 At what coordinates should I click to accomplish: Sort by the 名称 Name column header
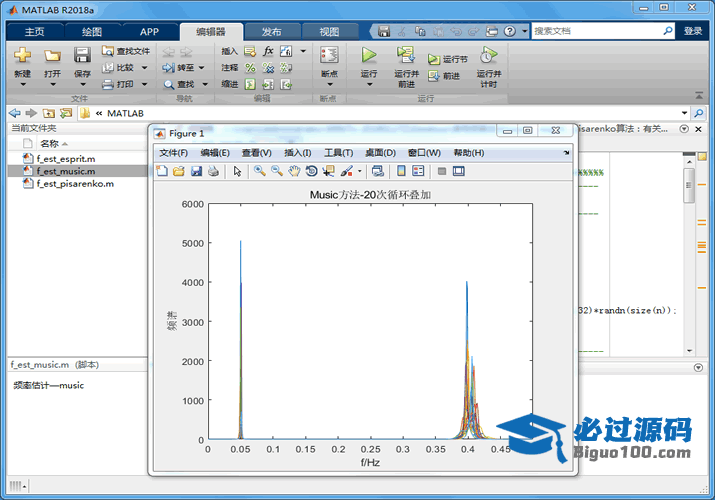click(49, 144)
